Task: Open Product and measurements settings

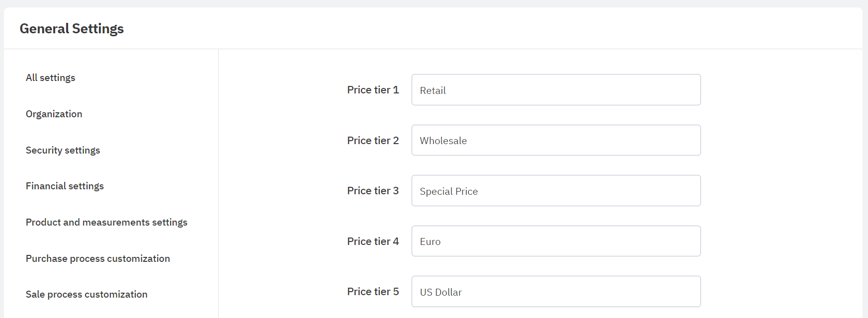Action: pos(107,223)
